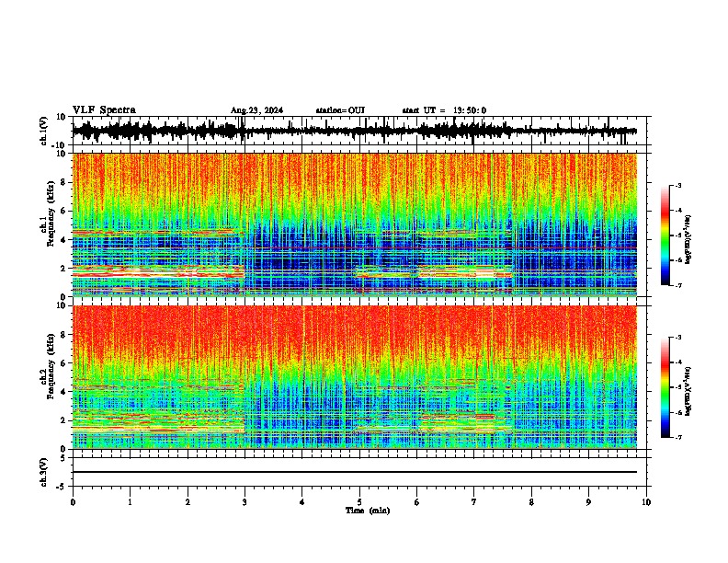This screenshot has width=728, height=563.
Task: Click the "Time (min)" axis title
Action: click(x=368, y=511)
